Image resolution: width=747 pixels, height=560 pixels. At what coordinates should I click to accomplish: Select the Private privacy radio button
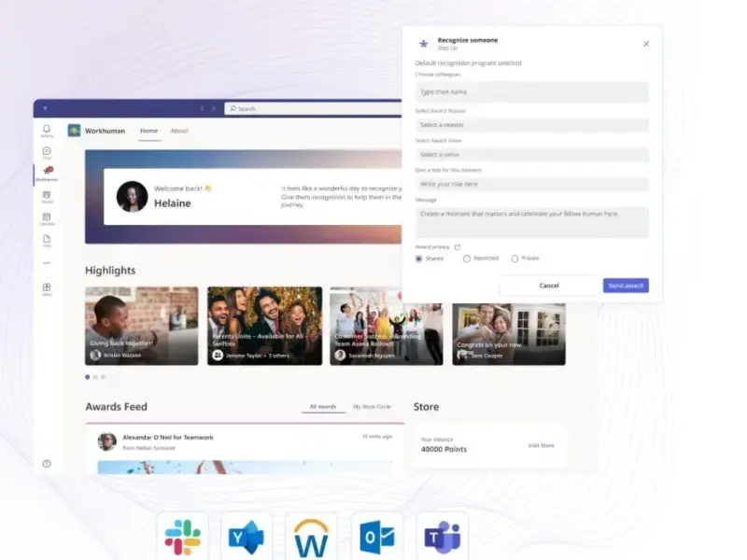[514, 259]
